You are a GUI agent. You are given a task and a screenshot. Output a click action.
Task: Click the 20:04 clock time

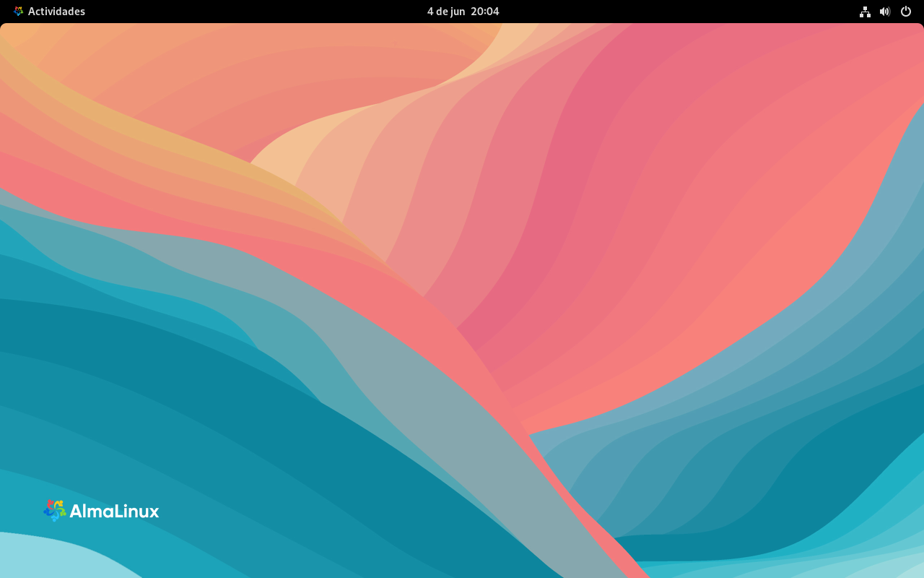(485, 12)
